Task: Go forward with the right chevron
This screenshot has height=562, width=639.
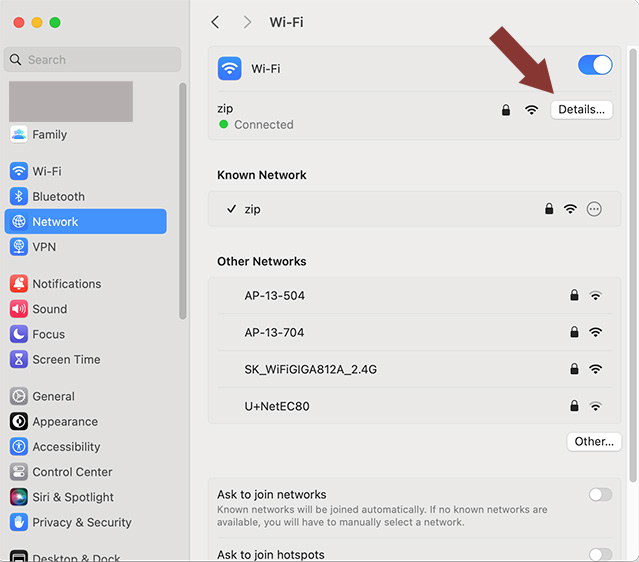Action: tap(247, 22)
